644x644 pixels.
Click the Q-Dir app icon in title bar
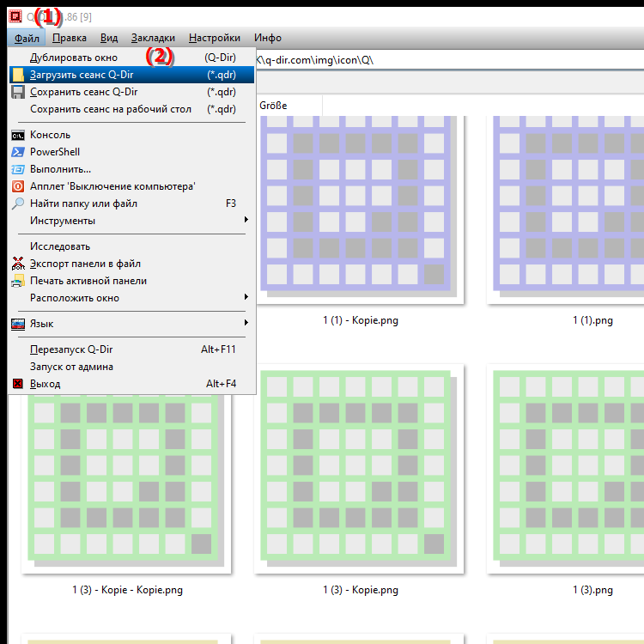pos(15,16)
